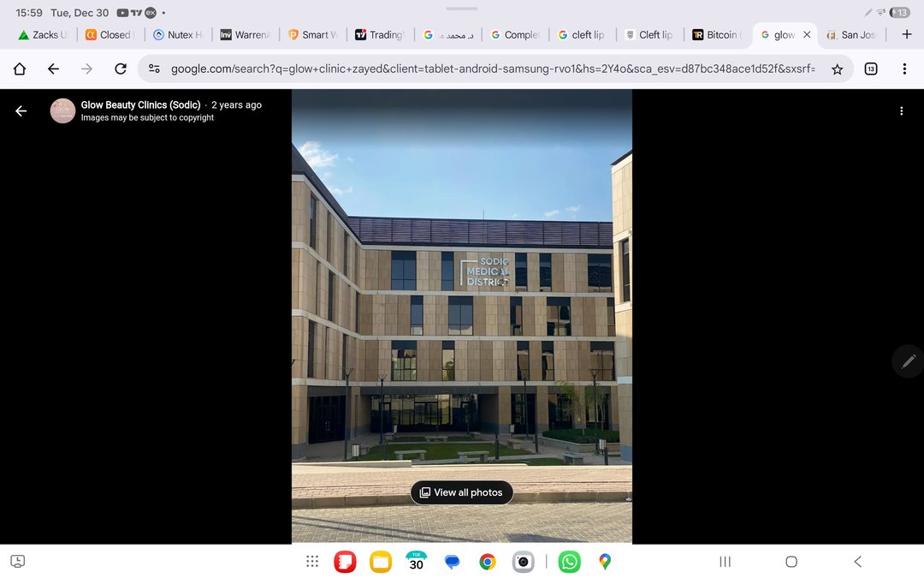
Task: Click the Glow Beauty Clinics profile avatar
Action: click(x=62, y=111)
